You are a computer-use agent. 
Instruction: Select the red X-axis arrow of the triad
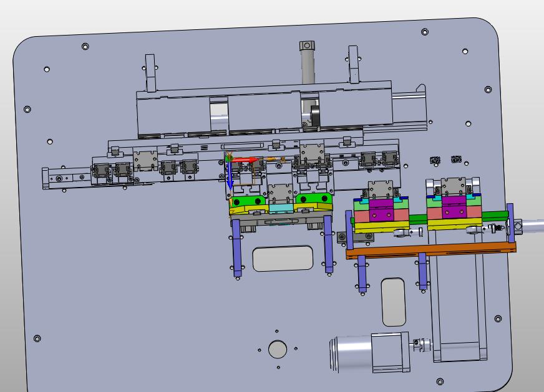click(x=245, y=160)
